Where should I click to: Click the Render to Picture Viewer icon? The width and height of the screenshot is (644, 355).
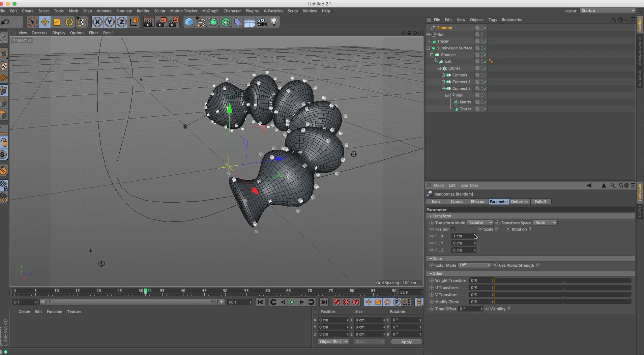click(x=161, y=22)
